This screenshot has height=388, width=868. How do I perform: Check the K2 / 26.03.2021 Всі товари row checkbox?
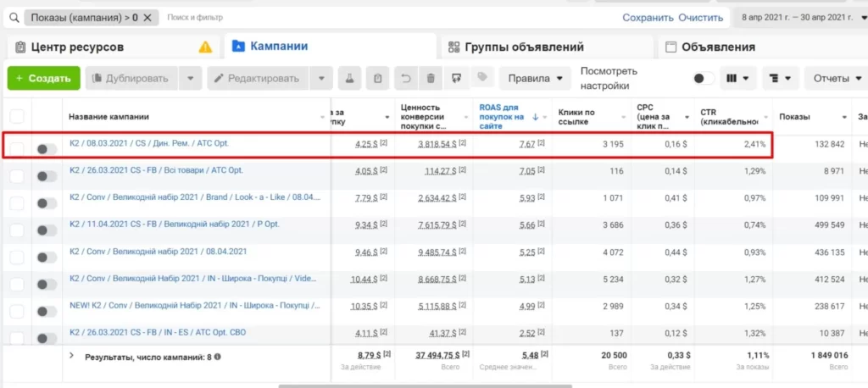(17, 176)
